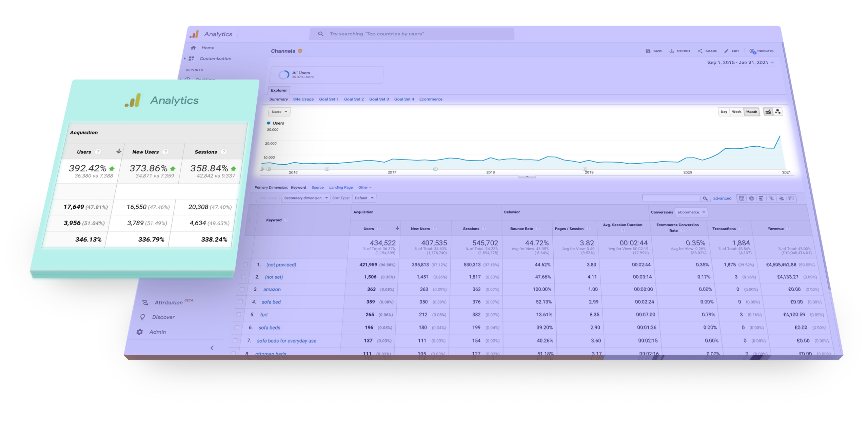Open the Sort Type Default dropdown
Viewport: 868px width, 421px height.
coord(364,198)
